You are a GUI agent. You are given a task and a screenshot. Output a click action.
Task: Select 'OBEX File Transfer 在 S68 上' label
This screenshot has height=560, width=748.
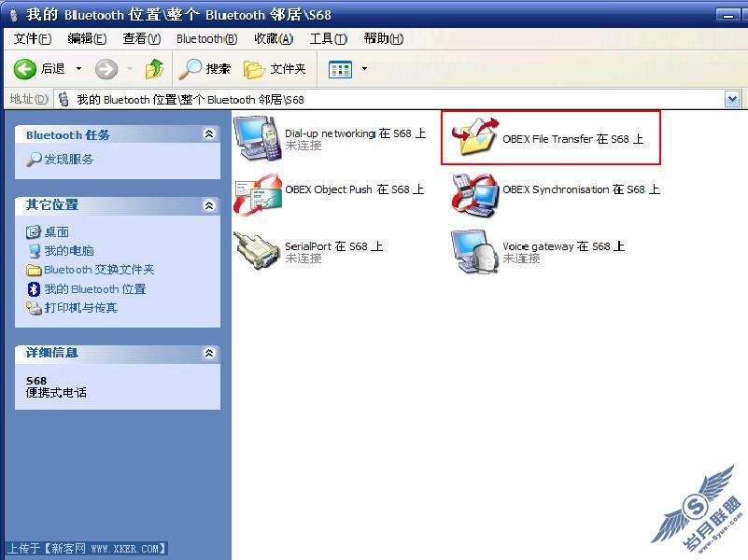click(x=573, y=139)
